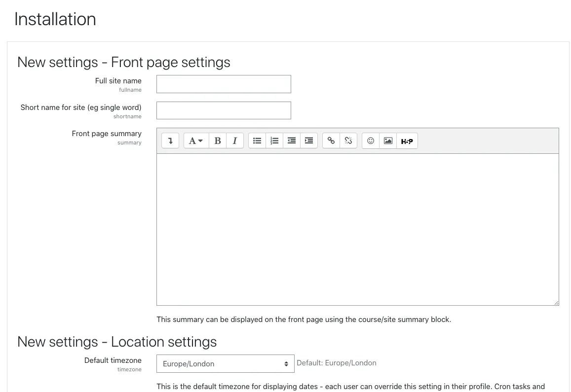Image resolution: width=571 pixels, height=392 pixels.
Task: Insert a link in summary
Action: (331, 141)
